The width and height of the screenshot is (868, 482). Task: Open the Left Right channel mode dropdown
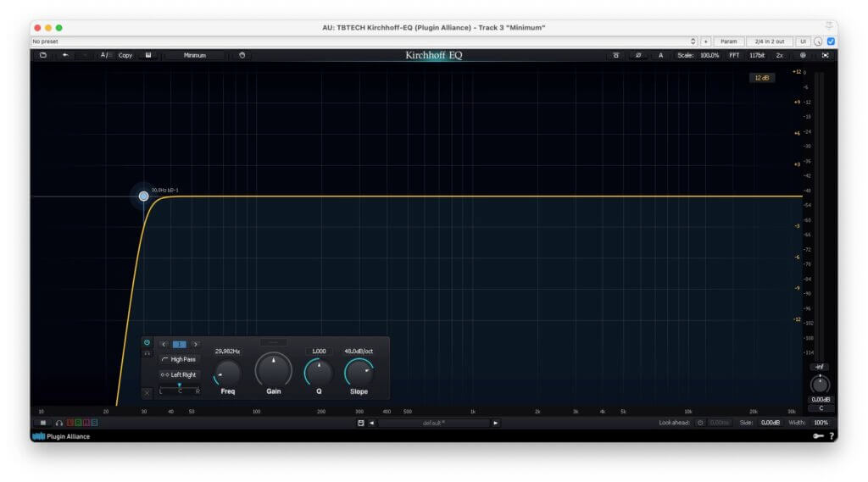click(178, 374)
